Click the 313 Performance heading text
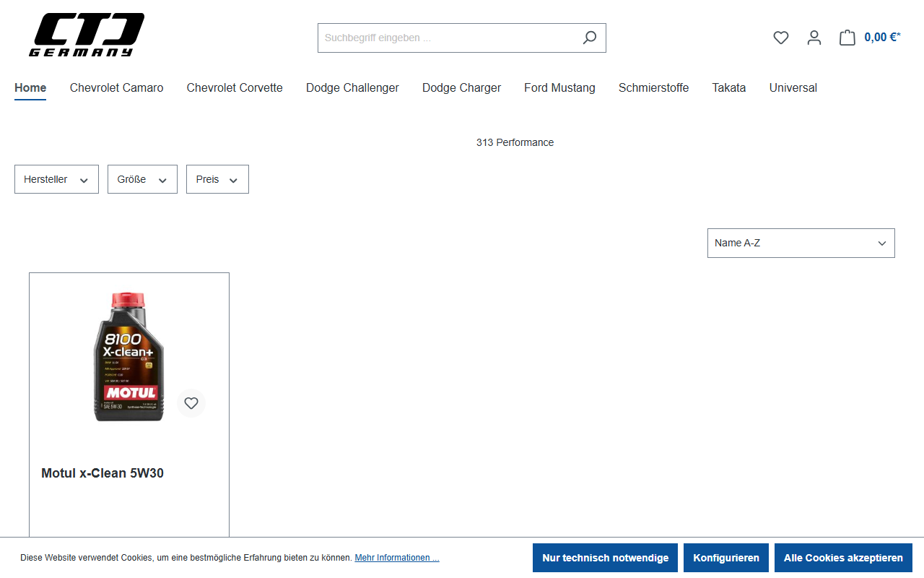This screenshot has height=578, width=924. click(515, 142)
